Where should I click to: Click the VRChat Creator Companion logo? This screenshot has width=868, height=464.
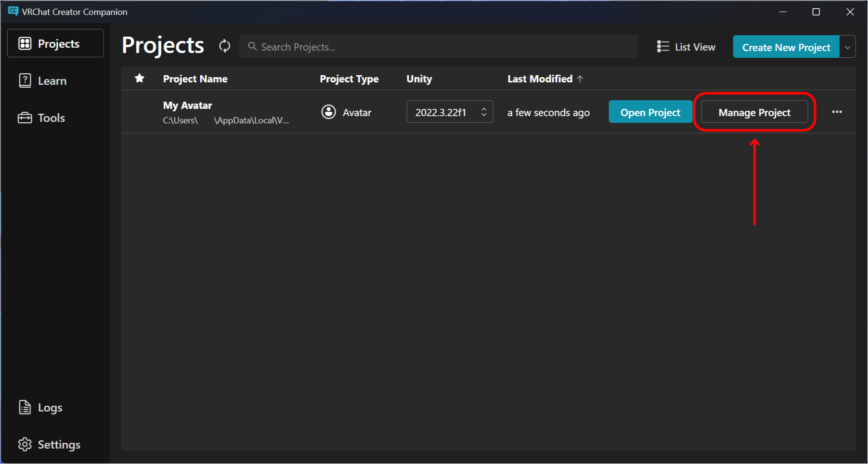[13, 11]
